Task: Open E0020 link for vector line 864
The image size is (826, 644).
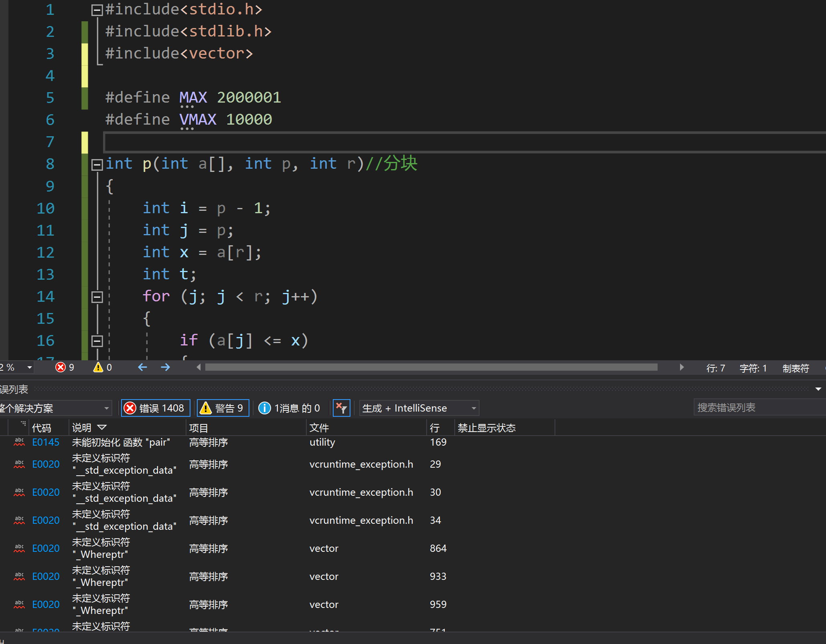Action: (46, 549)
